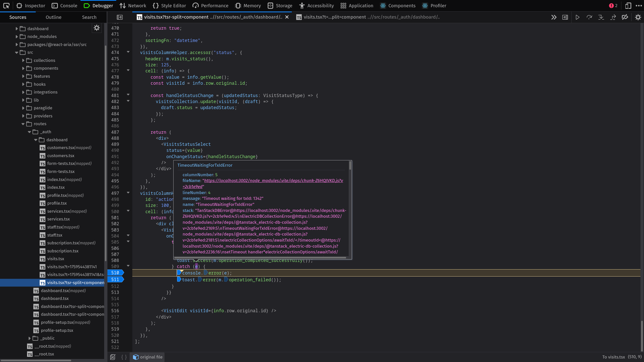This screenshot has height=362, width=644.
Task: Open the sources tree gear settings
Action: [x=97, y=28]
